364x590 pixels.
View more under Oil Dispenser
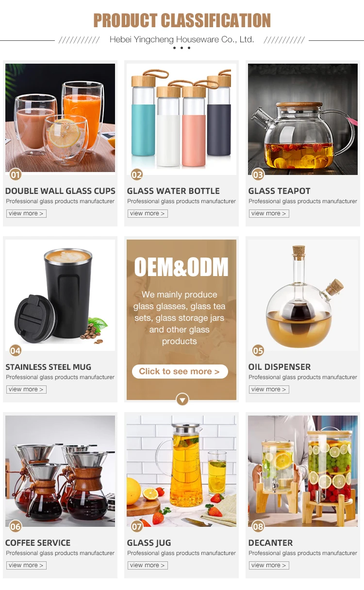(269, 389)
